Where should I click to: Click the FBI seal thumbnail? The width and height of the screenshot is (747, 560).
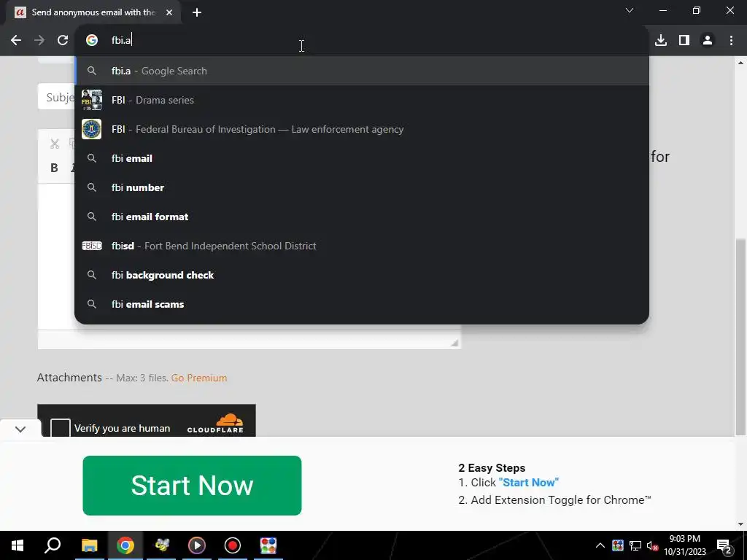tap(91, 129)
